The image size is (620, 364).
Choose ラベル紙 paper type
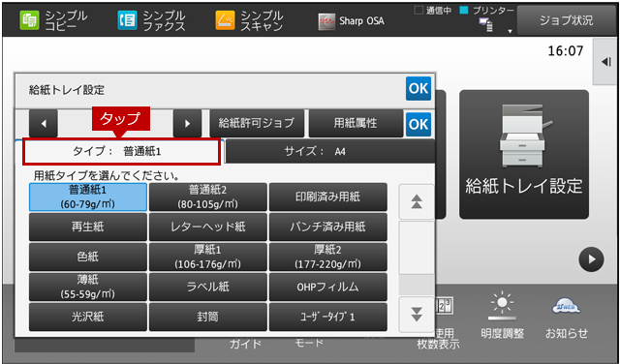tap(208, 287)
